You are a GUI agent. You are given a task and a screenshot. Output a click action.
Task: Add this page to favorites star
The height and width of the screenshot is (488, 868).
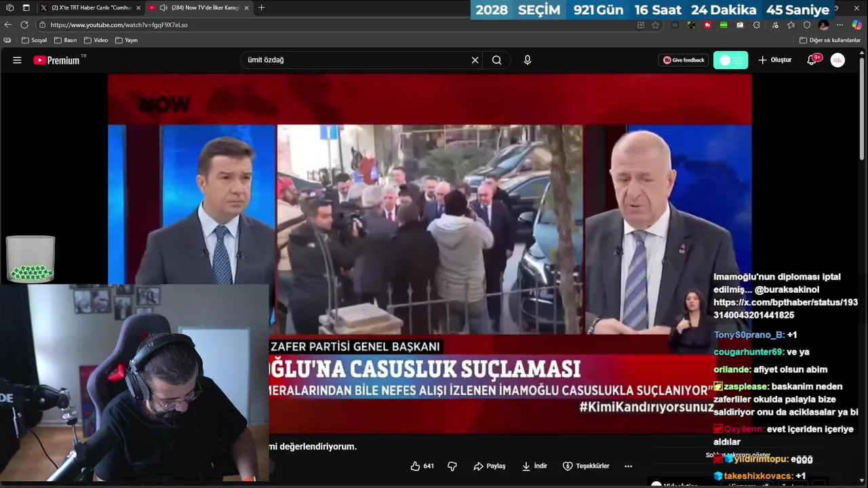(x=655, y=24)
